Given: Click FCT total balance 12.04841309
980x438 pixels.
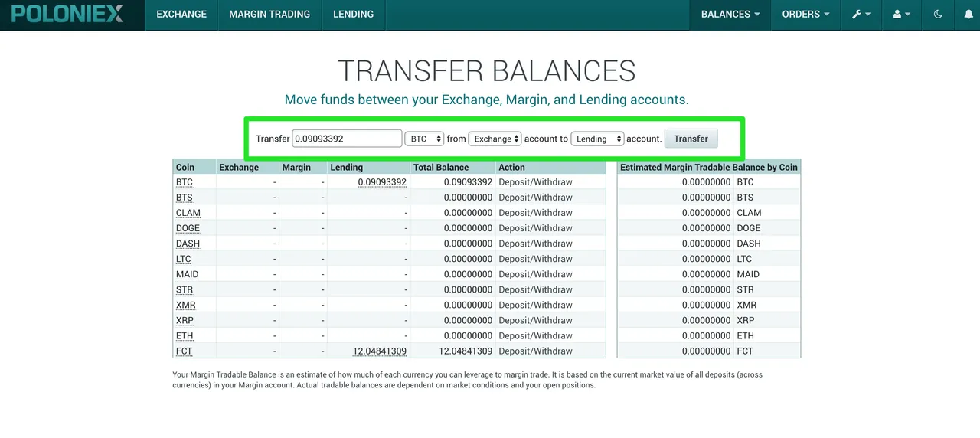Looking at the screenshot, I should click(465, 351).
